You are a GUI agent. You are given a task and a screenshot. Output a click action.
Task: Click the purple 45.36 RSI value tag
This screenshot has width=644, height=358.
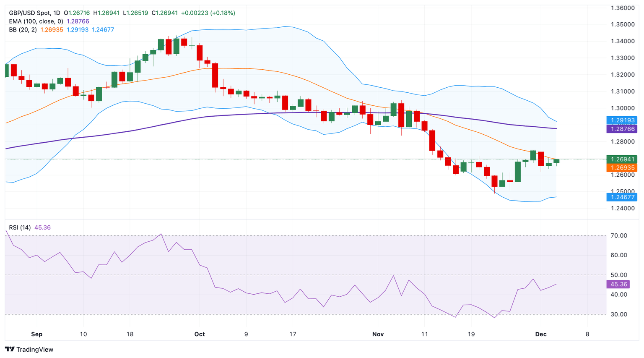click(x=618, y=284)
